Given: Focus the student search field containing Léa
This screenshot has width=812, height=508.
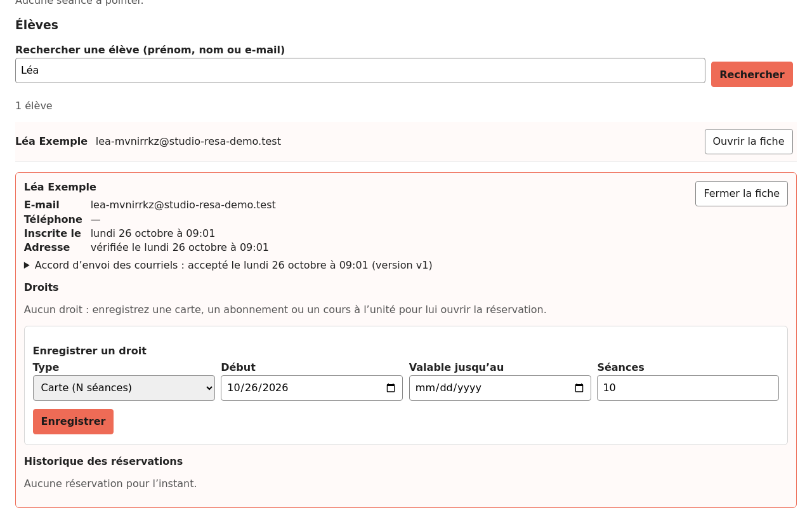Looking at the screenshot, I should (x=360, y=70).
